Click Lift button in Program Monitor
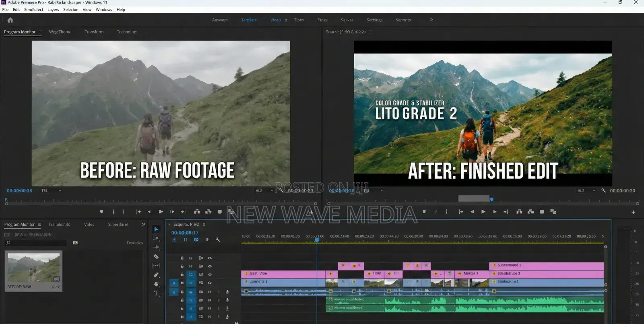Image resolution: width=644 pixels, height=324 pixels. (197, 212)
